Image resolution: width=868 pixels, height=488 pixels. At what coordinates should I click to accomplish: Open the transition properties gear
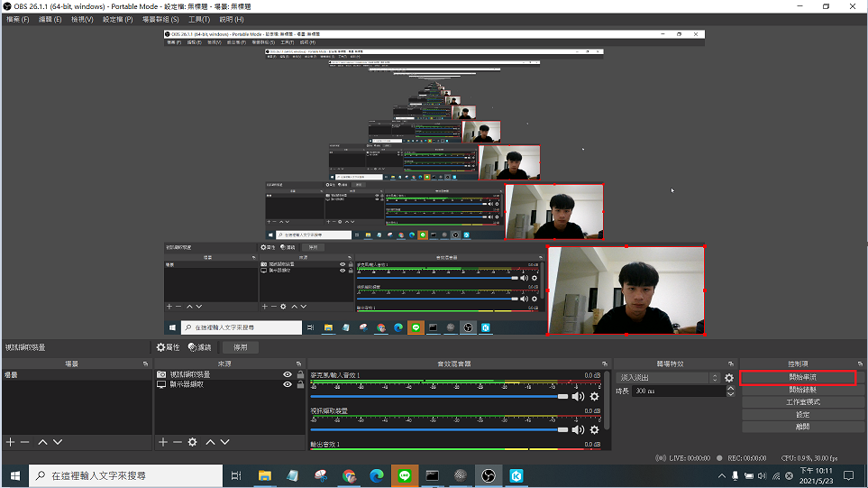coord(729,378)
